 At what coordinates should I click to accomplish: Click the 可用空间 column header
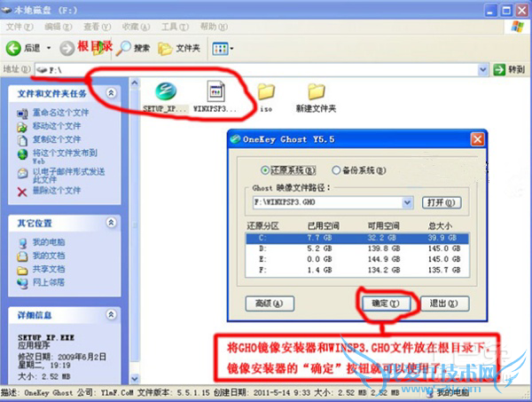click(383, 225)
